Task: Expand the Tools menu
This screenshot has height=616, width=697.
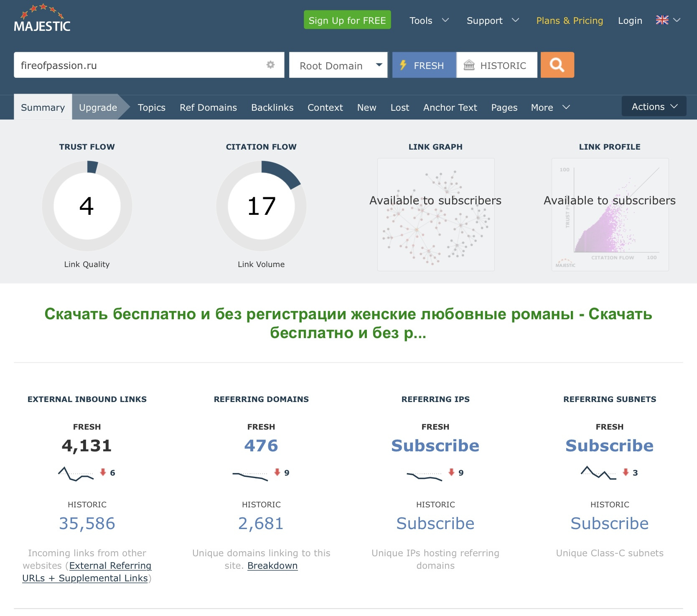Action: pos(429,20)
